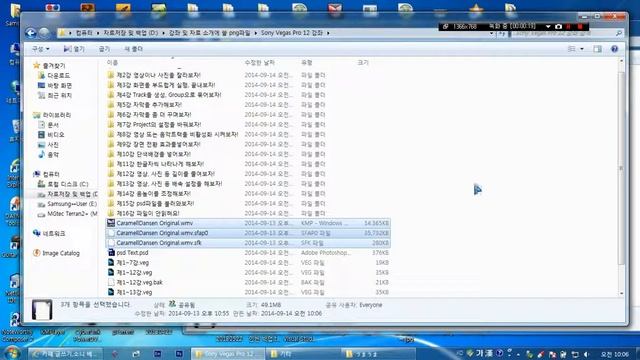Screen dimensions: 640x360
Task: Select the 제2강 folder icon
Action: (x=111, y=75)
